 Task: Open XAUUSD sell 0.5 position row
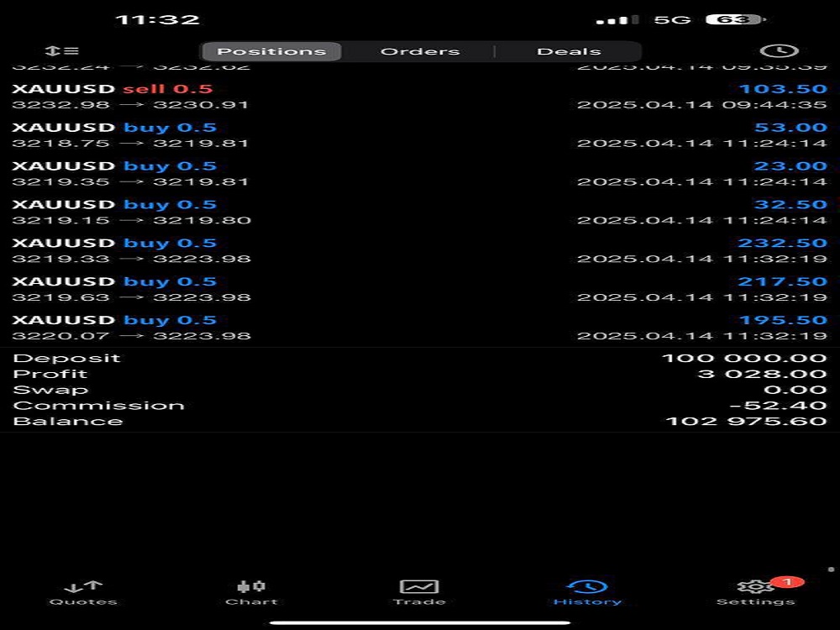(420, 97)
